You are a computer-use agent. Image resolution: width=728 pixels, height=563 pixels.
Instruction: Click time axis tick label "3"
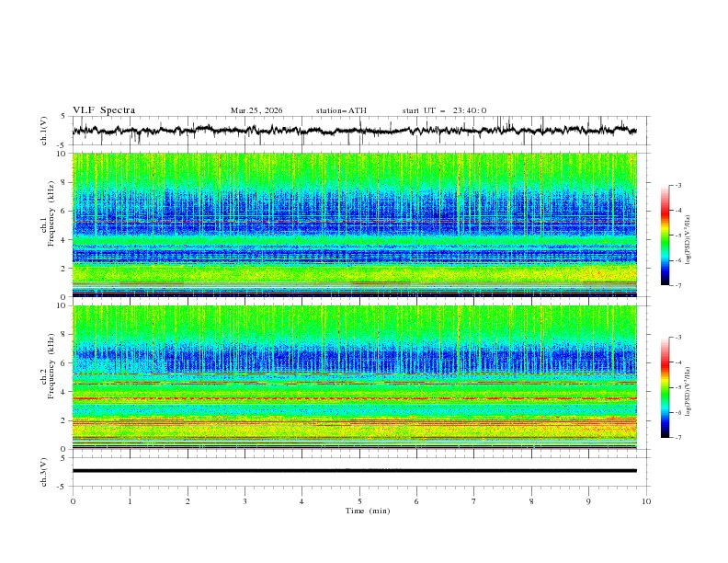[245, 501]
